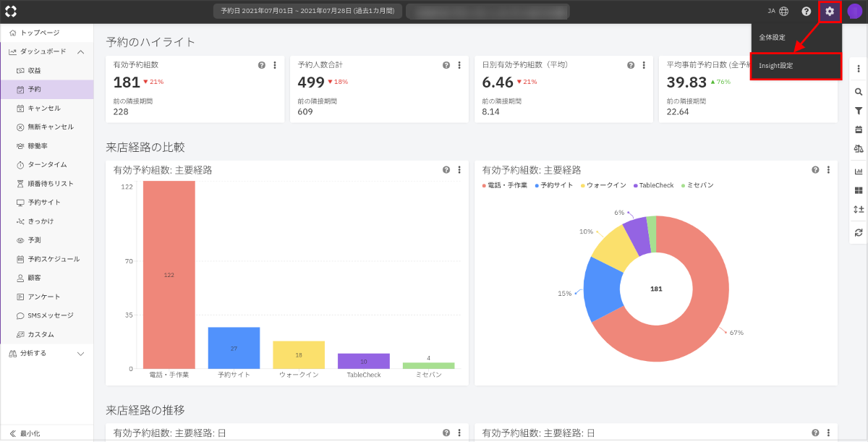Screen dimensions: 868x442
Task: Expand the 分析する sidebar section
Action: 80,353
